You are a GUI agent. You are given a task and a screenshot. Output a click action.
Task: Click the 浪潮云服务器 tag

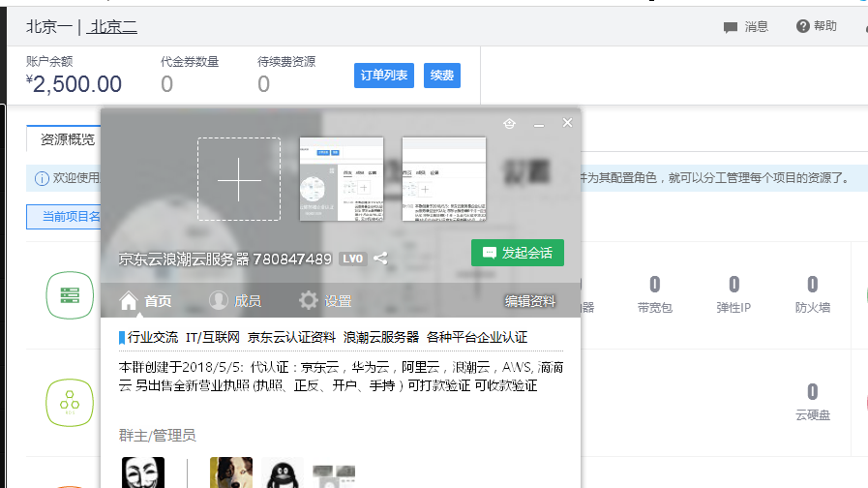pos(381,337)
